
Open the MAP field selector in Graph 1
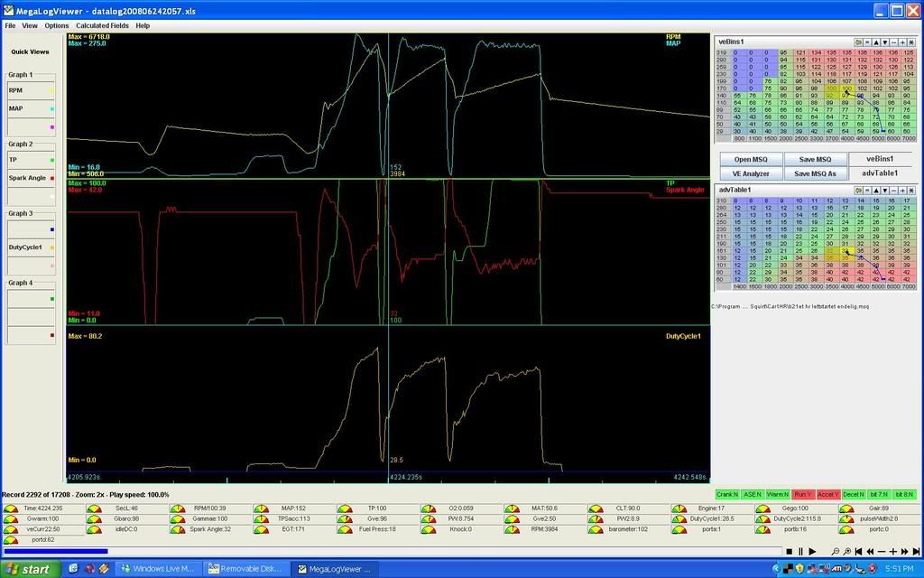coord(31,109)
